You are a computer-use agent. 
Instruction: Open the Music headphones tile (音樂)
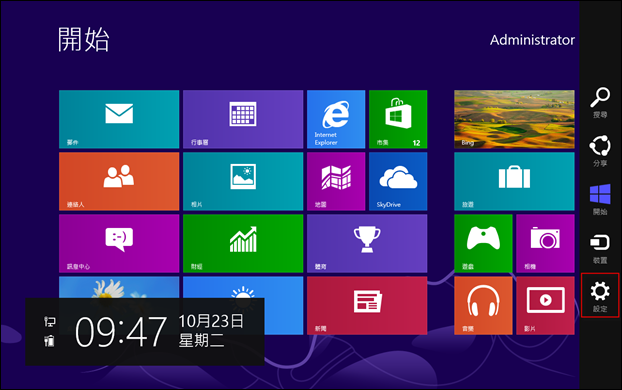pos(483,305)
